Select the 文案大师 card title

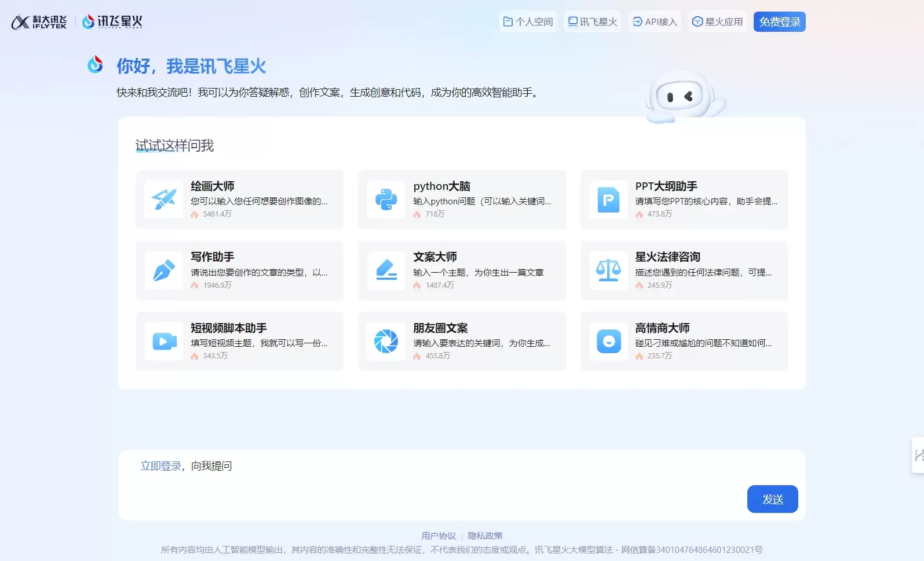tap(435, 257)
